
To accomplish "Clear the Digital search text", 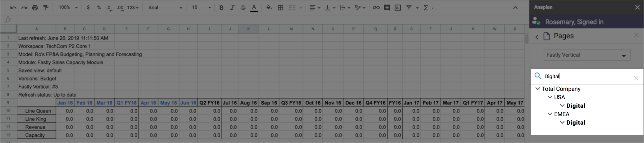I will [636, 78].
